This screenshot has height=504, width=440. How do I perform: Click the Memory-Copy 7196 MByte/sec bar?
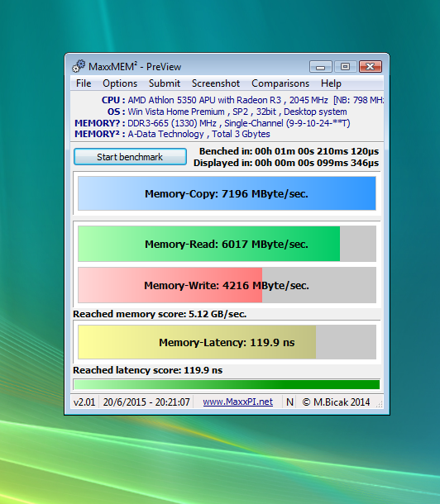coord(227,193)
